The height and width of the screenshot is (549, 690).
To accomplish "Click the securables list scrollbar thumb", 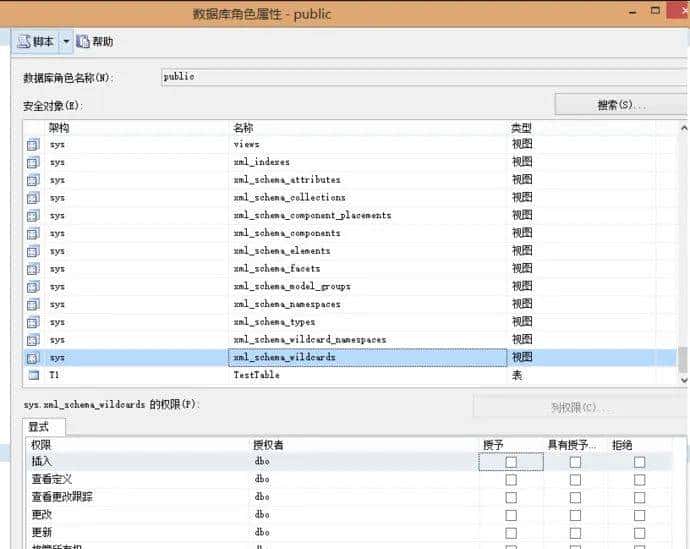I will (683, 359).
